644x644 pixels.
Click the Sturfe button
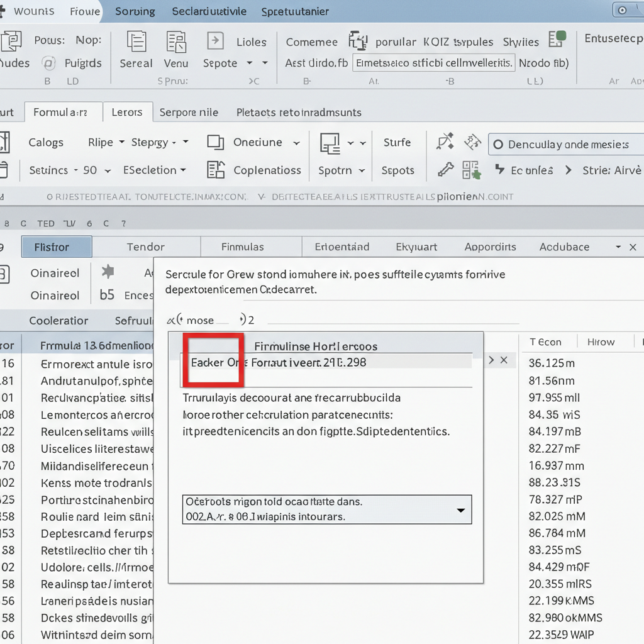click(397, 142)
